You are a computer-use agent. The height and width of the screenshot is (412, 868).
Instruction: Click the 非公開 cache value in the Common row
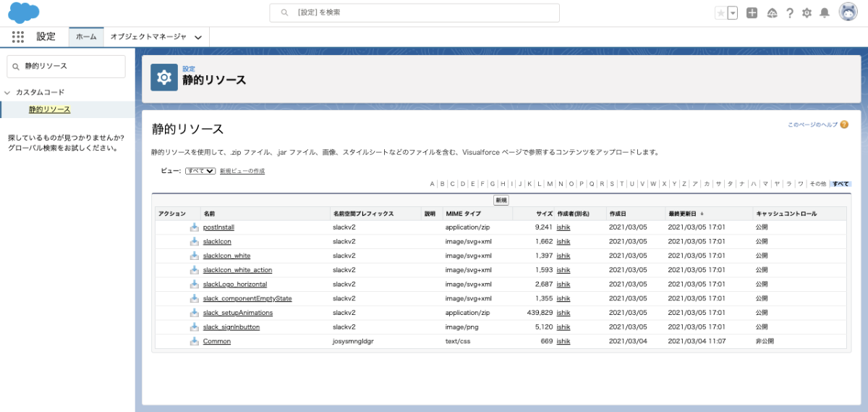tap(765, 341)
